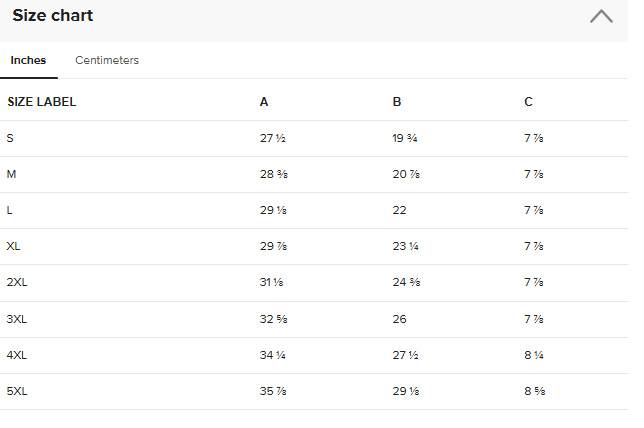The height and width of the screenshot is (428, 644).
Task: Click the 8 ¼ value for 4XL
Action: click(x=533, y=355)
